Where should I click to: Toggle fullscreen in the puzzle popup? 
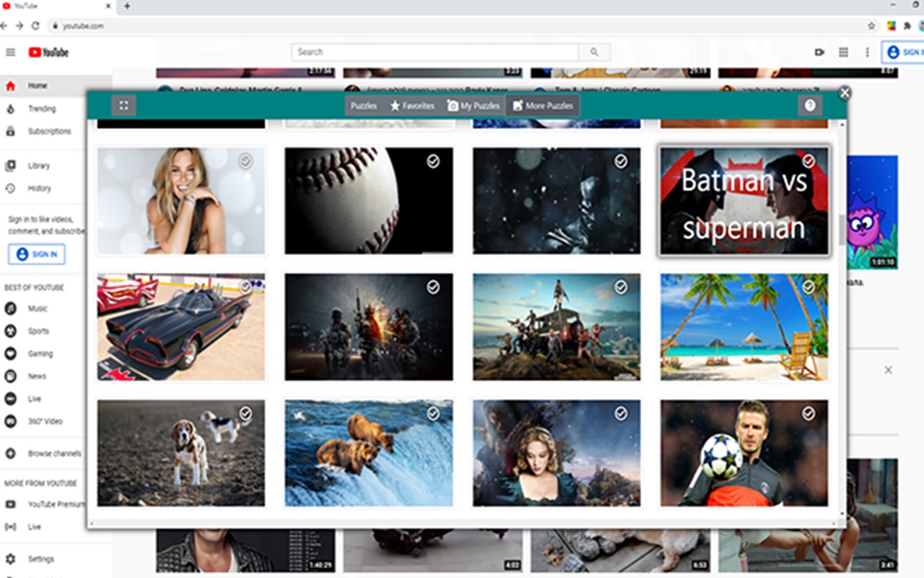[x=123, y=105]
